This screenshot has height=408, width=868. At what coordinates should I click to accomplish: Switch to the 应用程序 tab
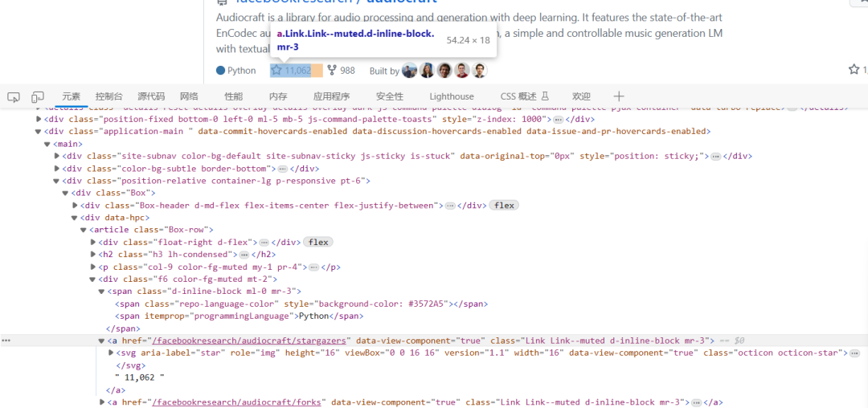point(332,96)
